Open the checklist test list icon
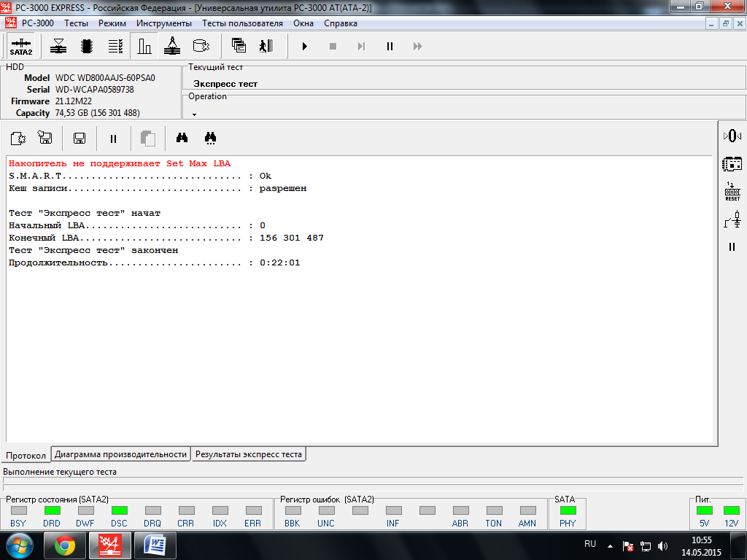This screenshot has width=747, height=560. coord(115,46)
